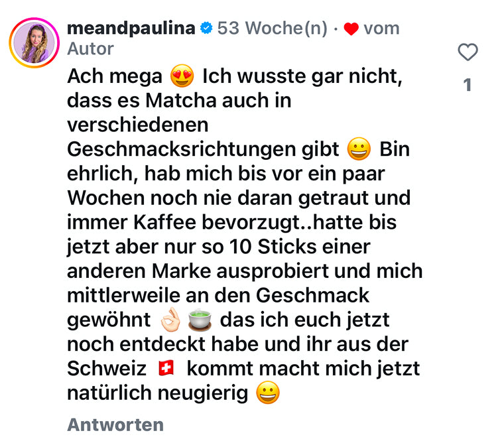504x447 pixels.
Task: Click the '53 Woche(n)' timestamp
Action: pyautogui.click(x=273, y=28)
